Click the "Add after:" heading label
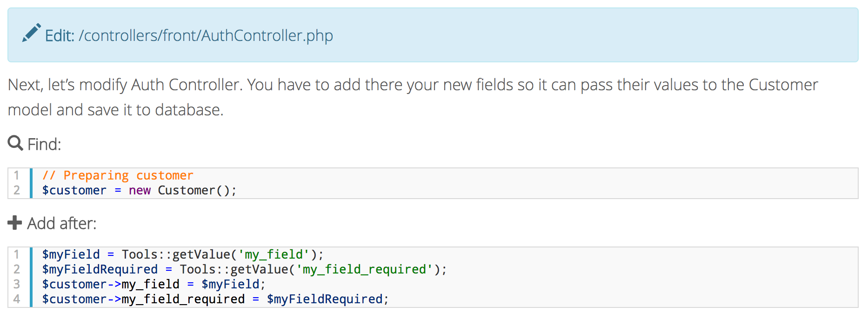868x320 pixels. point(61,223)
